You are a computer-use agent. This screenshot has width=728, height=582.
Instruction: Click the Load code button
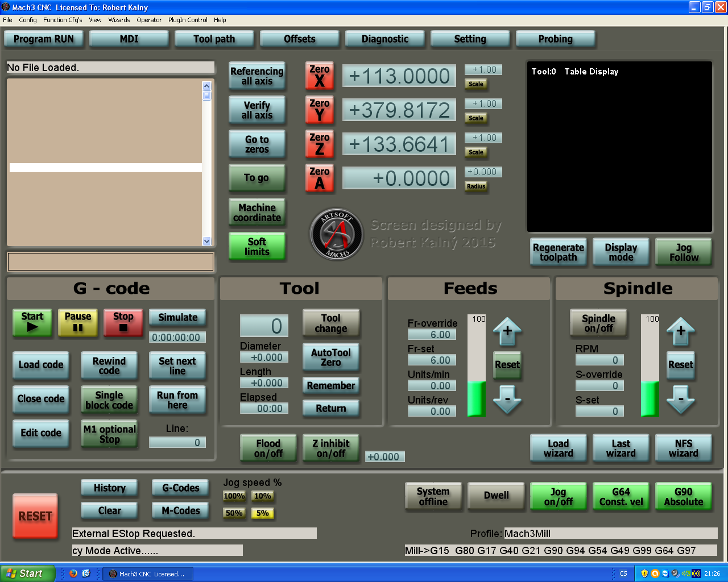coord(41,365)
